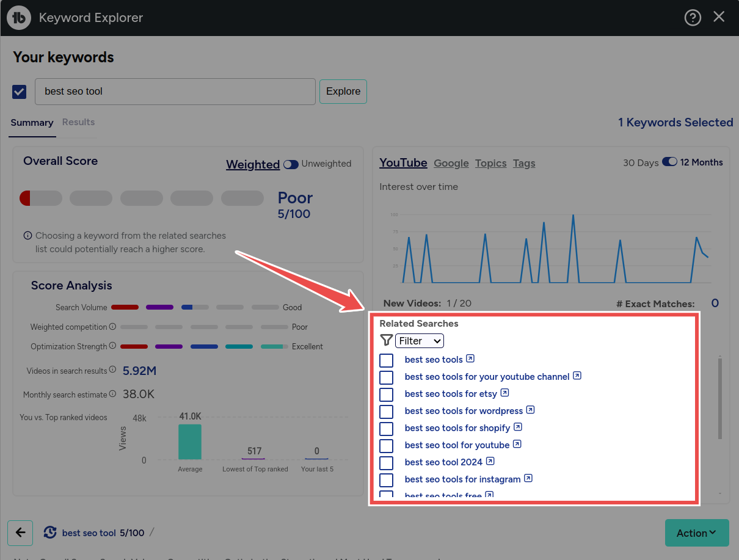
Task: Check 'best seo tool 2024' box
Action: tap(386, 462)
